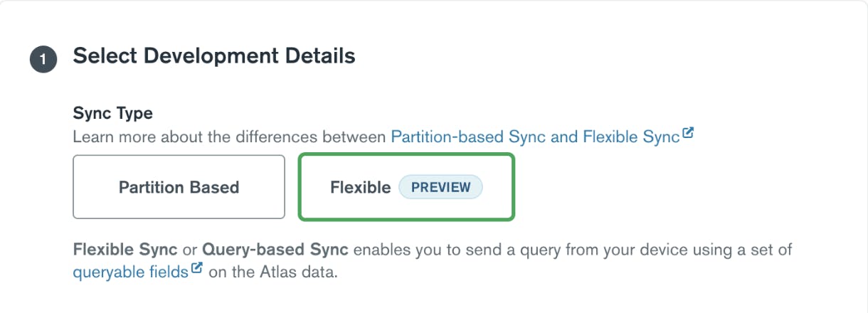The height and width of the screenshot is (313, 868).
Task: Open Partition-based Sync and Flexible Sync link
Action: (x=535, y=137)
